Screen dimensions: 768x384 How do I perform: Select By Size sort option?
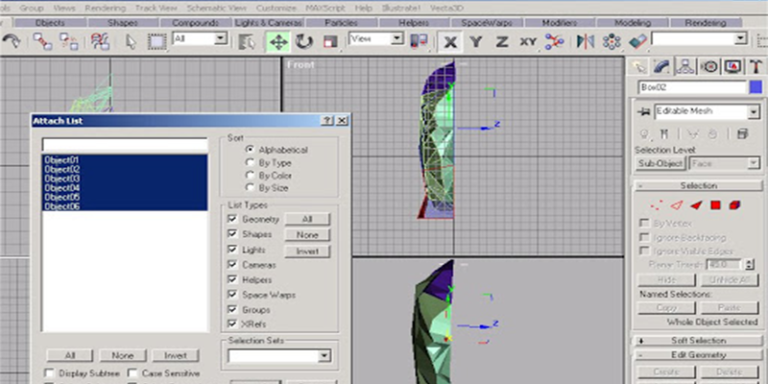click(250, 187)
